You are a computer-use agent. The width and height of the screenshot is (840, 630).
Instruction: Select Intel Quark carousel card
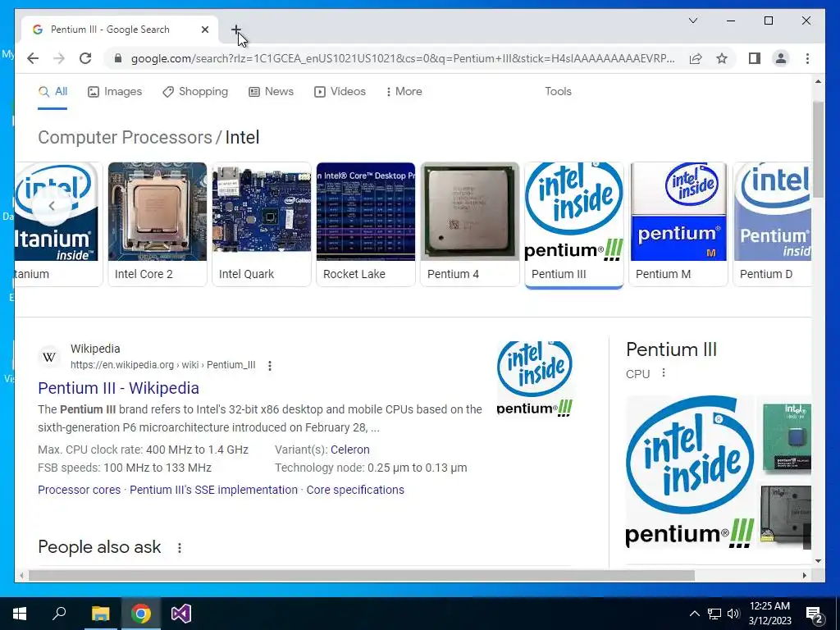coord(262,224)
